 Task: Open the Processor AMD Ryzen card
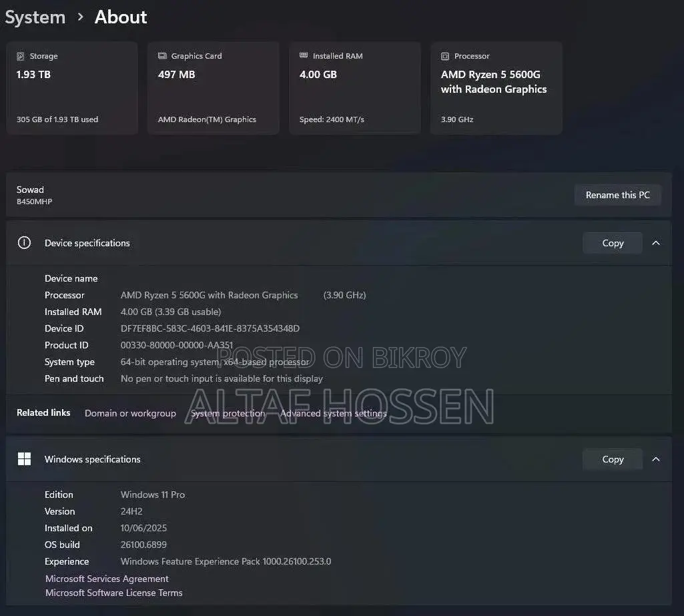pos(496,87)
